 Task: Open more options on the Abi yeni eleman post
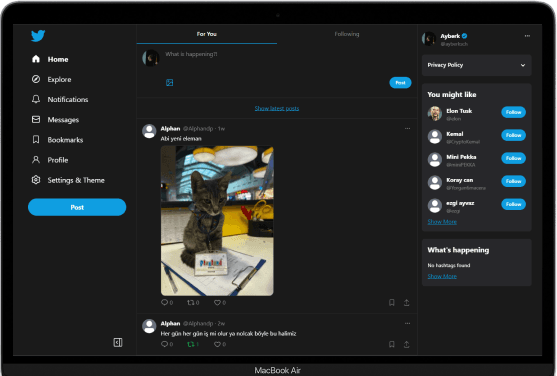tap(407, 128)
